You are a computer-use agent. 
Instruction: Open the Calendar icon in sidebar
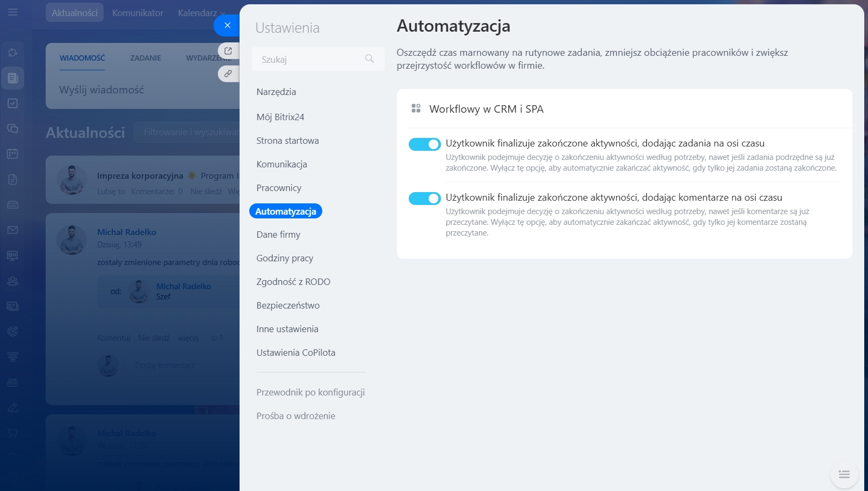(12, 154)
